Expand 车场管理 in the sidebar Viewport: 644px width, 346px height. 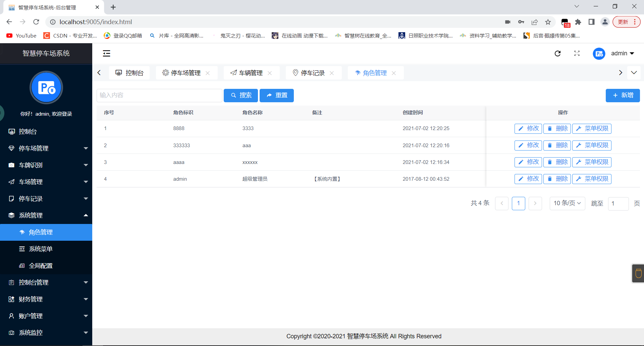[x=46, y=182]
